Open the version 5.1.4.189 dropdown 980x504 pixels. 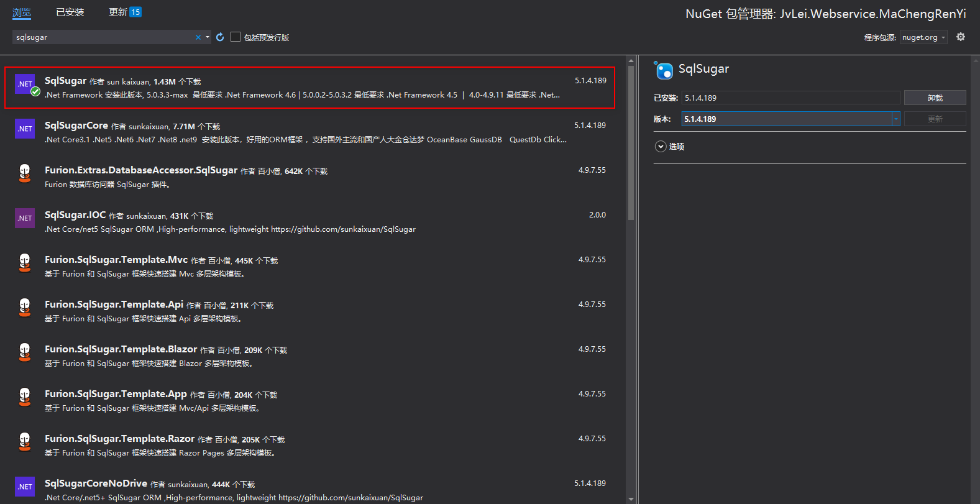[x=896, y=119]
